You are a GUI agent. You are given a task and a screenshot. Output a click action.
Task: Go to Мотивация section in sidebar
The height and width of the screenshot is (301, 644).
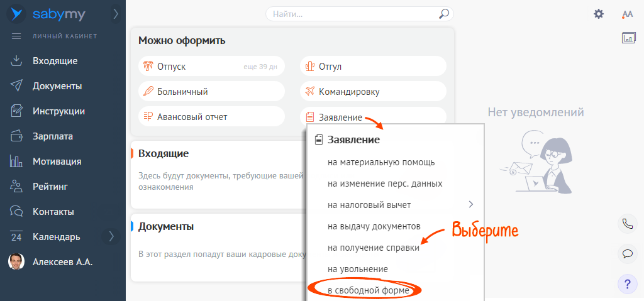click(57, 161)
